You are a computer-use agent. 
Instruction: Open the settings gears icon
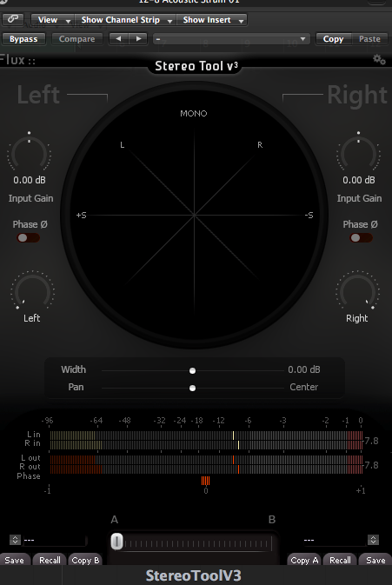coord(379,59)
